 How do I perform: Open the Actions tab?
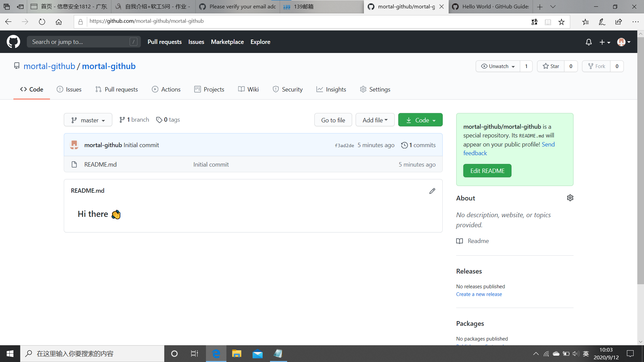166,89
